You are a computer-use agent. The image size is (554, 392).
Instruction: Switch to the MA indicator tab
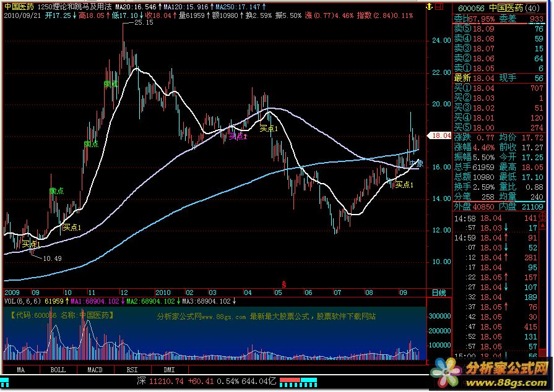coord(21,370)
